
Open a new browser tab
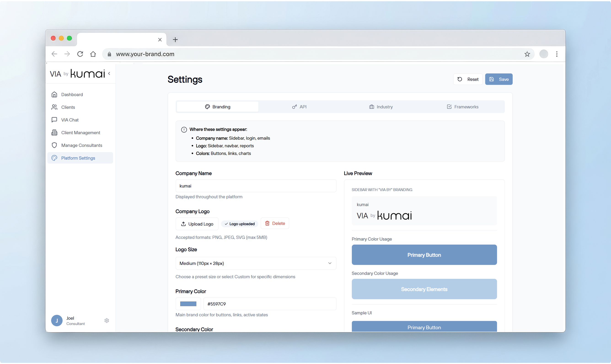pos(175,40)
